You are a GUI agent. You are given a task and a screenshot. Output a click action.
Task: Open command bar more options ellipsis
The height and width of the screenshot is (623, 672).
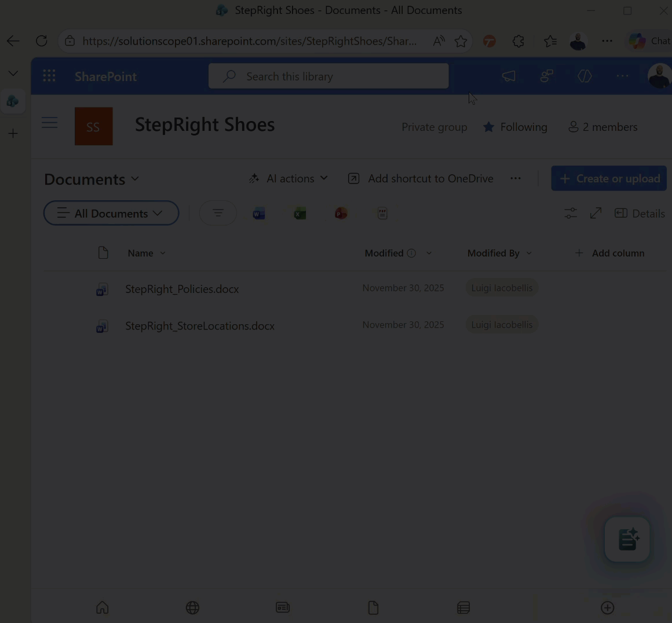[516, 179]
